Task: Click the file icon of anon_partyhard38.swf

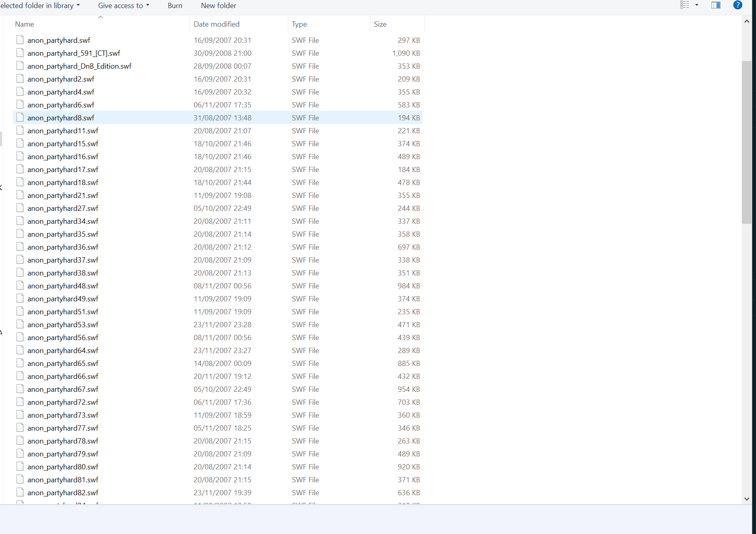Action: coord(20,272)
